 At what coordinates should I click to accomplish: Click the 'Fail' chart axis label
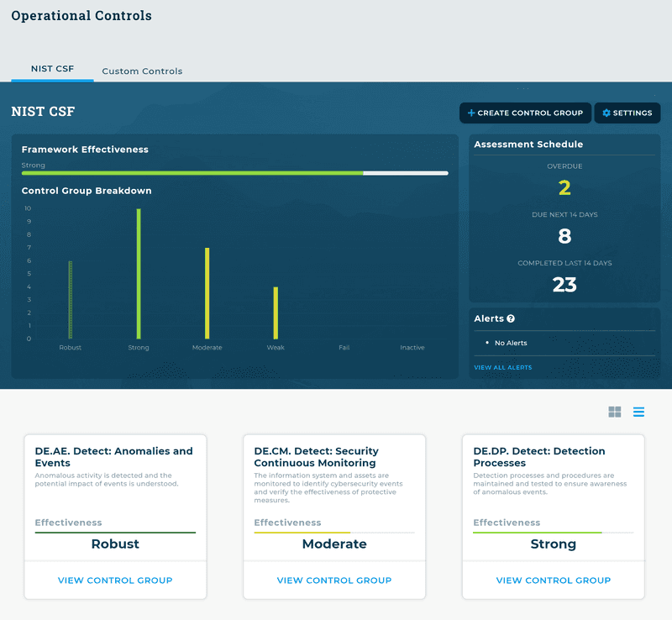coord(344,347)
